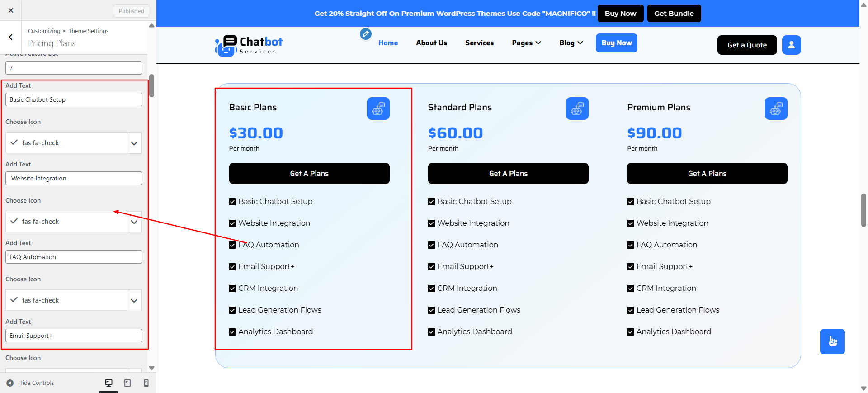
Task: Click Get A Plans under Standard Plans
Action: [508, 174]
